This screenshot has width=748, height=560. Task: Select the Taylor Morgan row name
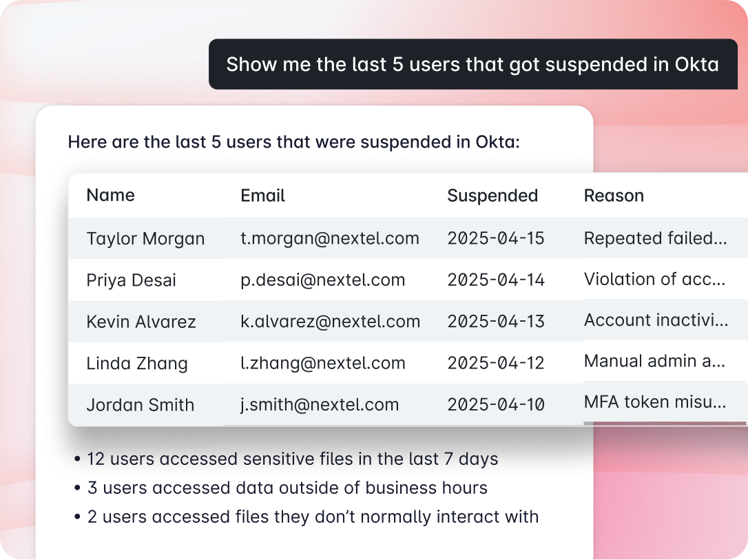[x=145, y=239]
